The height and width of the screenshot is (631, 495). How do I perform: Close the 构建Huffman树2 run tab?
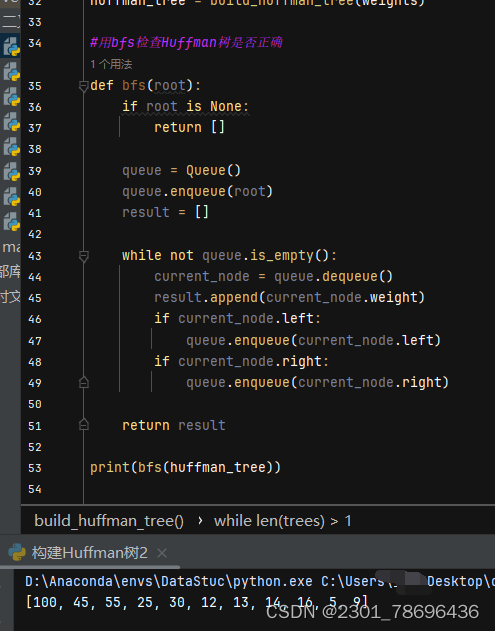point(162,553)
